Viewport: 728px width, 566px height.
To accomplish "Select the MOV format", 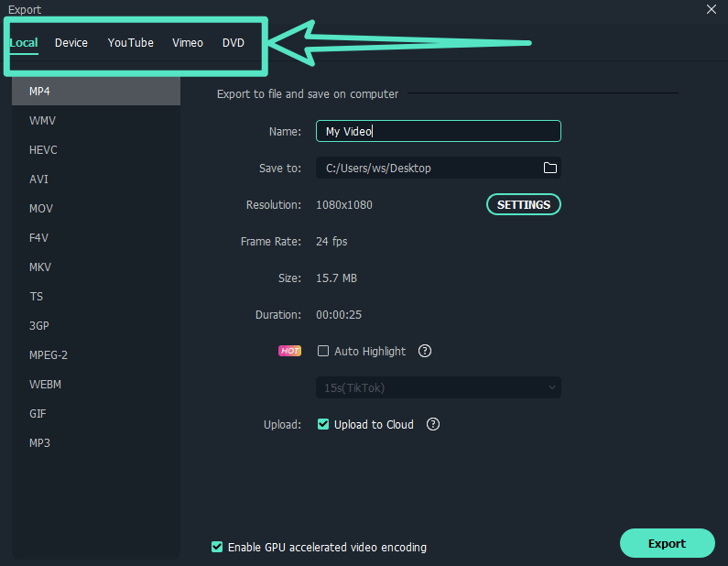I will 41,208.
